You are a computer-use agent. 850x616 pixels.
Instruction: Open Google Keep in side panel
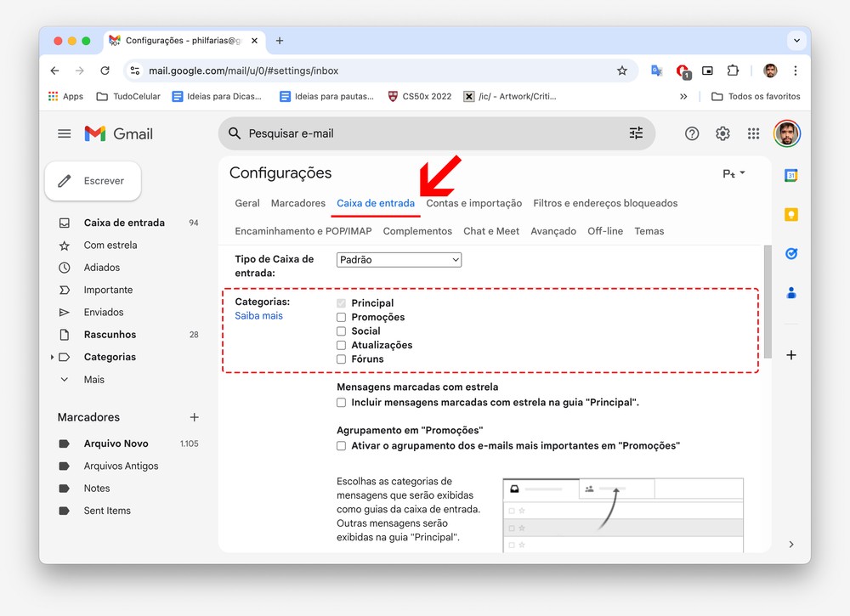790,215
